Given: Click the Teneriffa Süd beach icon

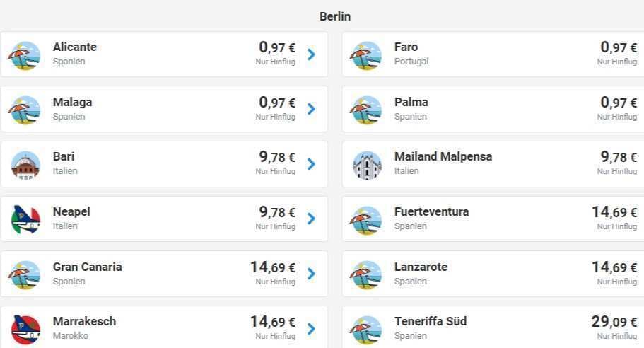Looking at the screenshot, I should (x=366, y=330).
